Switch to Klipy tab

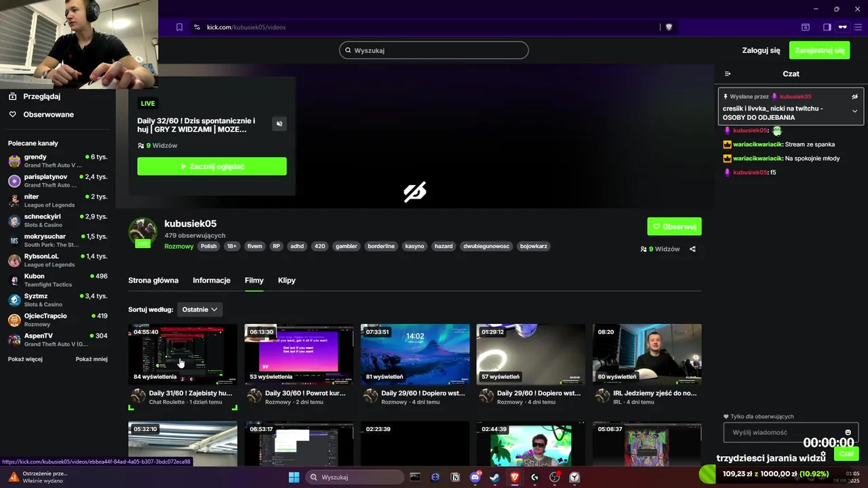click(287, 280)
